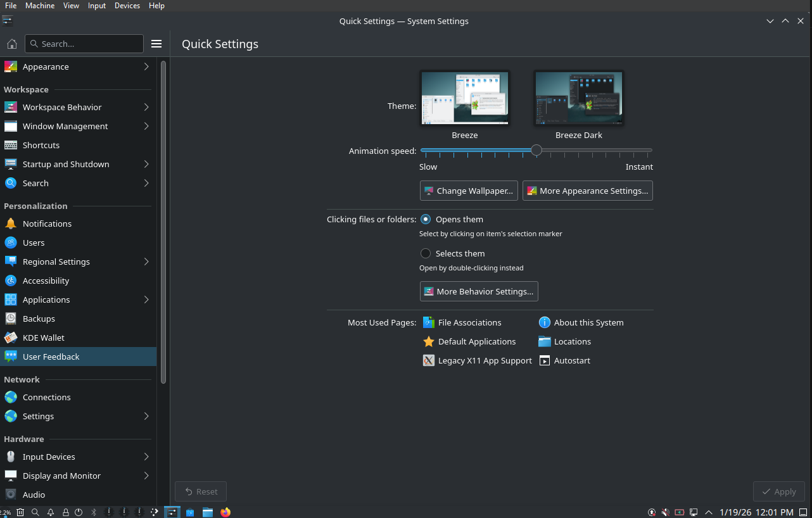Click the Animation speed slider handle
The height and width of the screenshot is (518, 812).
pos(536,151)
